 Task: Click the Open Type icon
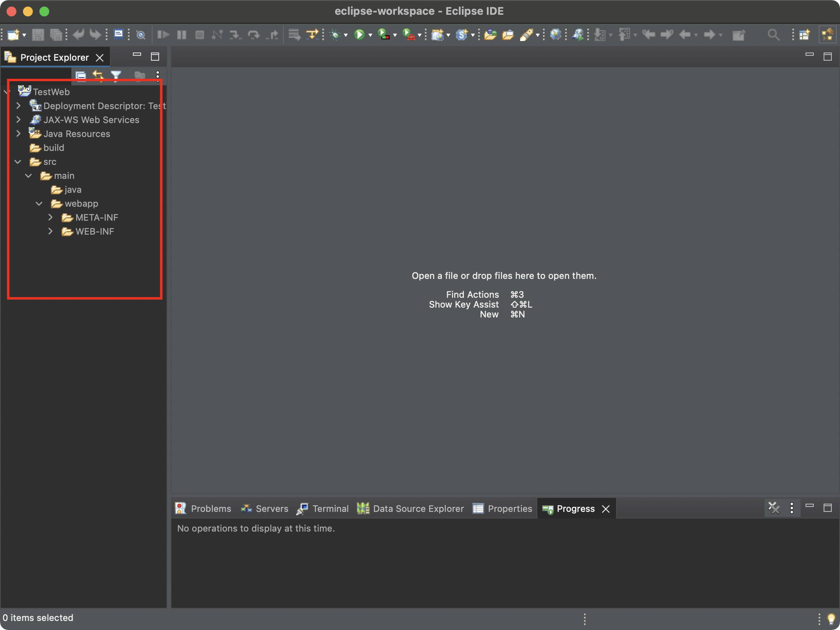(490, 35)
